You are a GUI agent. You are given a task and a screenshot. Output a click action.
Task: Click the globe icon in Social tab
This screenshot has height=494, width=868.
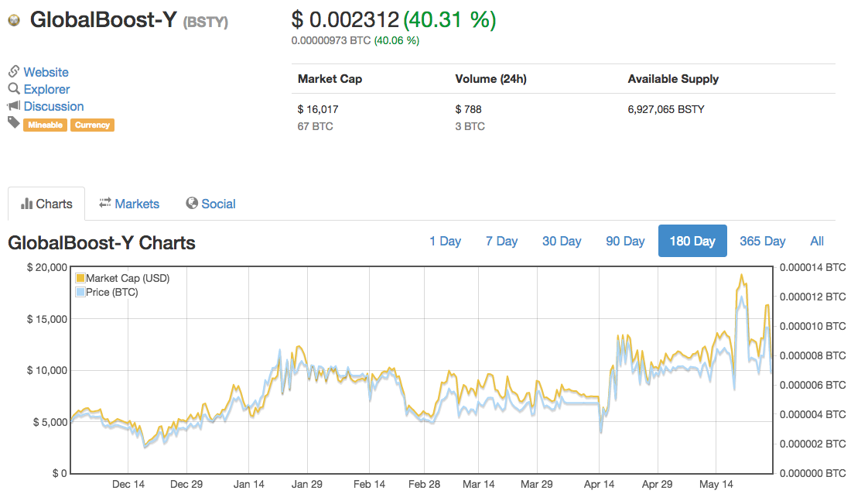pos(192,203)
